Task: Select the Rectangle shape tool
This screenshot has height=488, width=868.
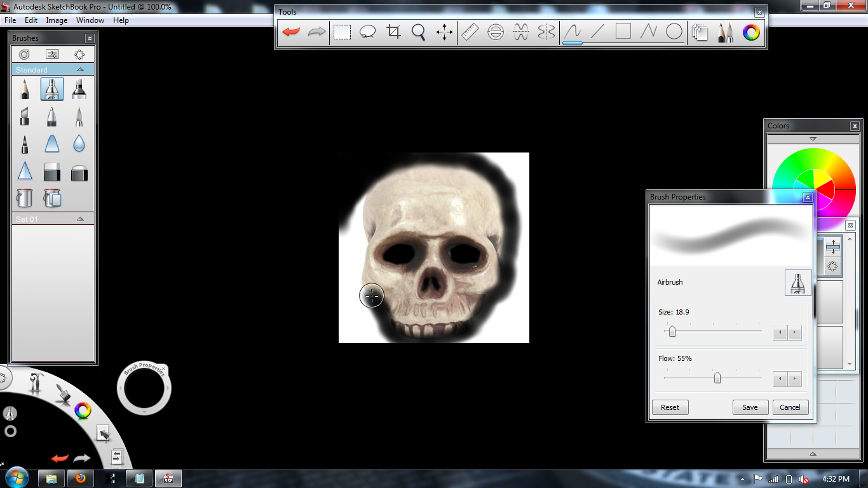Action: 623,32
